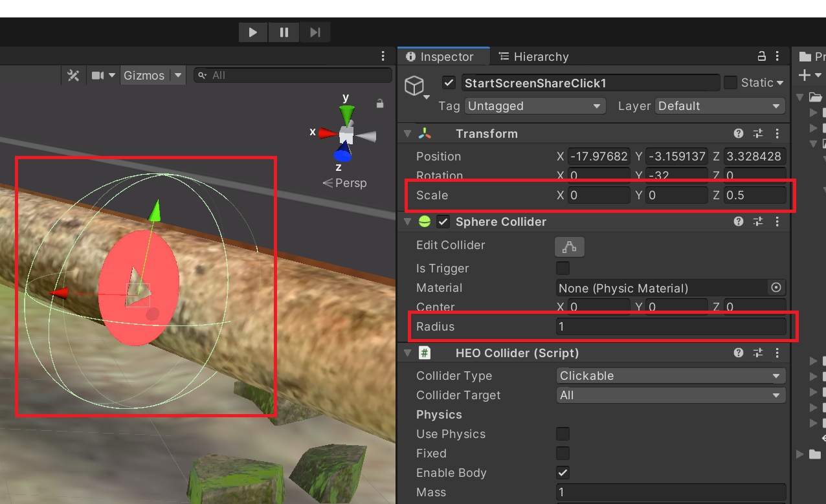Viewport: 826px width, 504px height.
Task: Tick the Use Physics checkbox
Action: pos(563,433)
